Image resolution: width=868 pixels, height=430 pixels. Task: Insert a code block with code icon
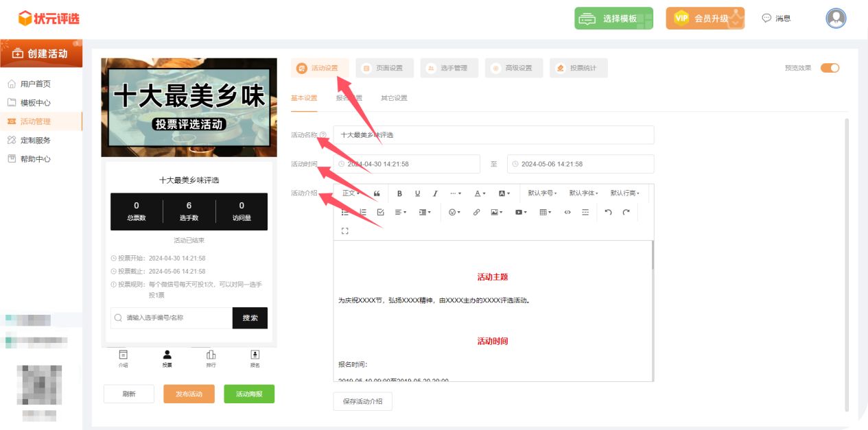tap(567, 213)
